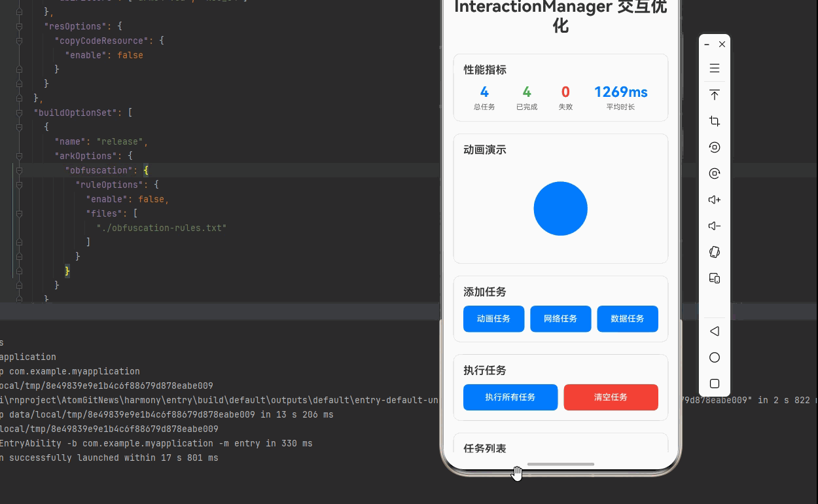Click the shake device icon
Viewport: 818px width, 504px height.
(714, 252)
